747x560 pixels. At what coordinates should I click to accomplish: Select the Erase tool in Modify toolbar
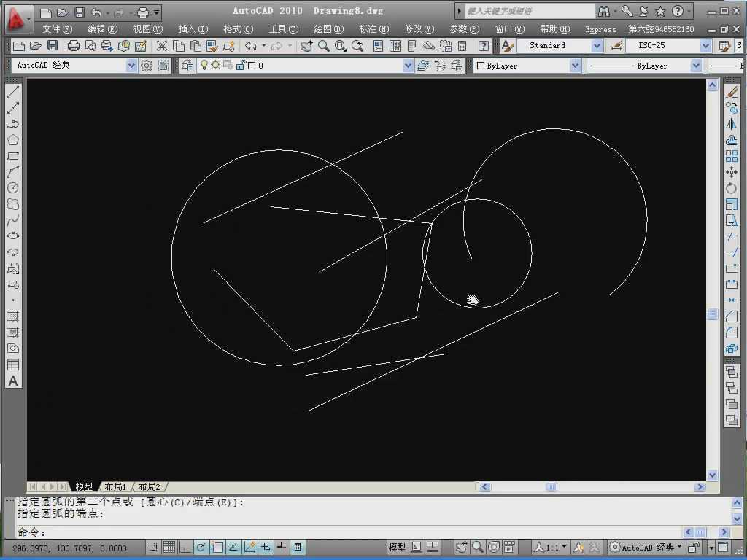coord(732,92)
